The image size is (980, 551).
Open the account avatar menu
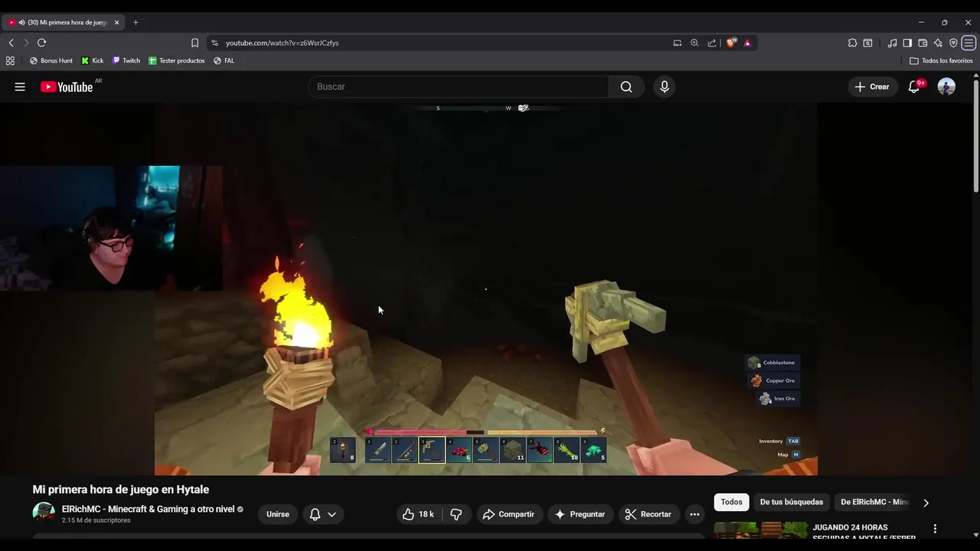[946, 86]
